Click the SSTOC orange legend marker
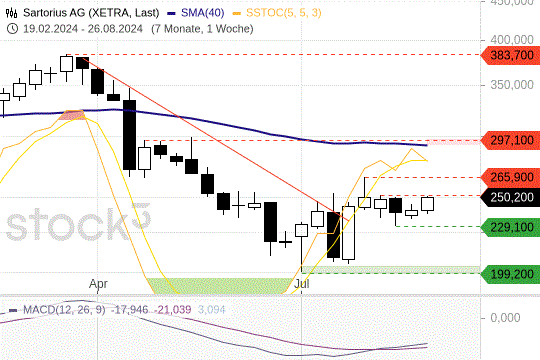 pos(237,13)
